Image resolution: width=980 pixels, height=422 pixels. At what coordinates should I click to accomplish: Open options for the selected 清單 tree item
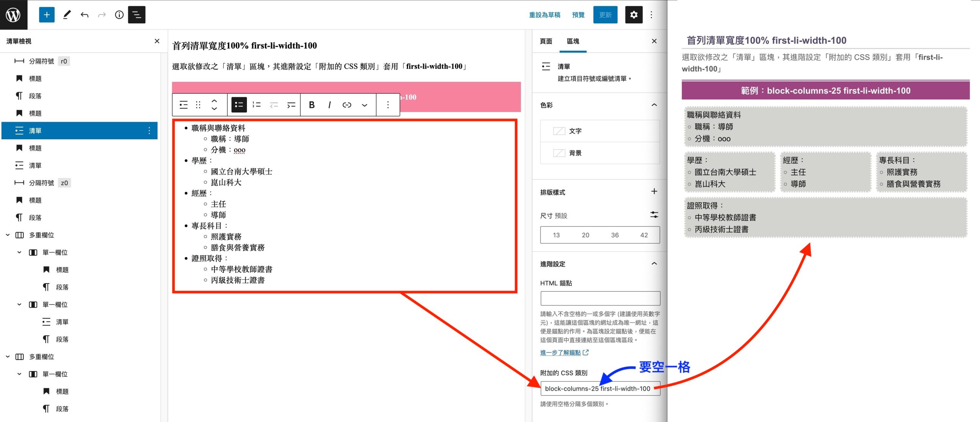149,130
